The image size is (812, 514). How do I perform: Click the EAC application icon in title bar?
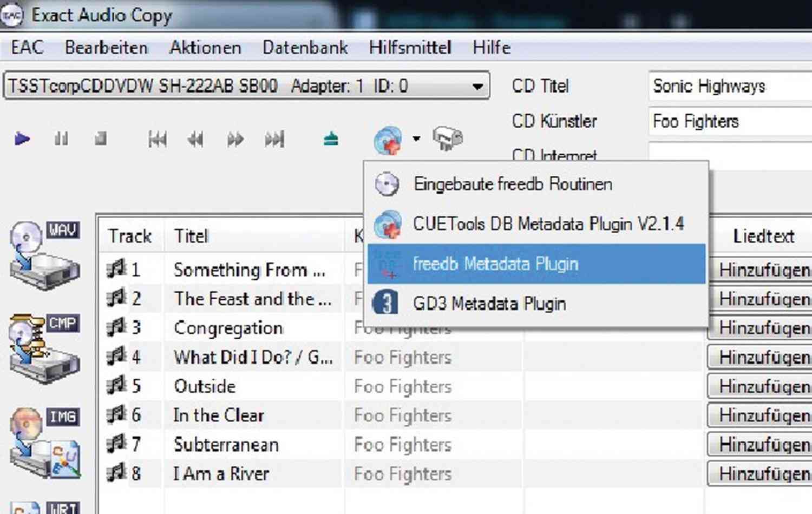(12, 16)
